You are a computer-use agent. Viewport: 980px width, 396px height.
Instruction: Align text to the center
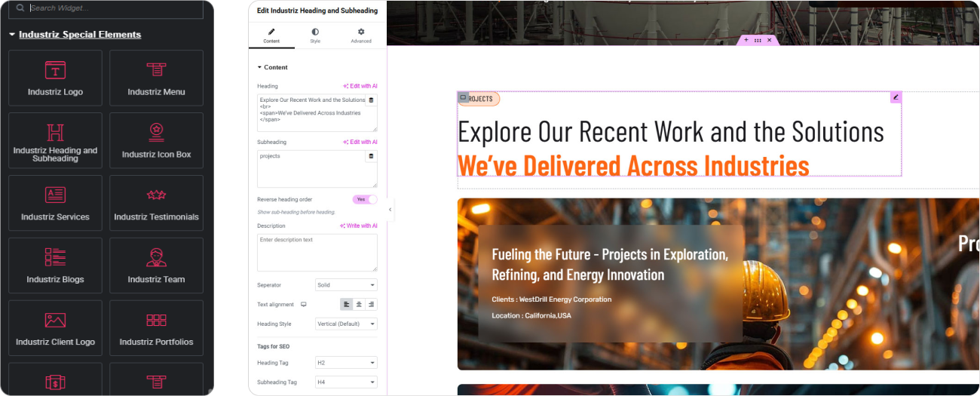(359, 305)
